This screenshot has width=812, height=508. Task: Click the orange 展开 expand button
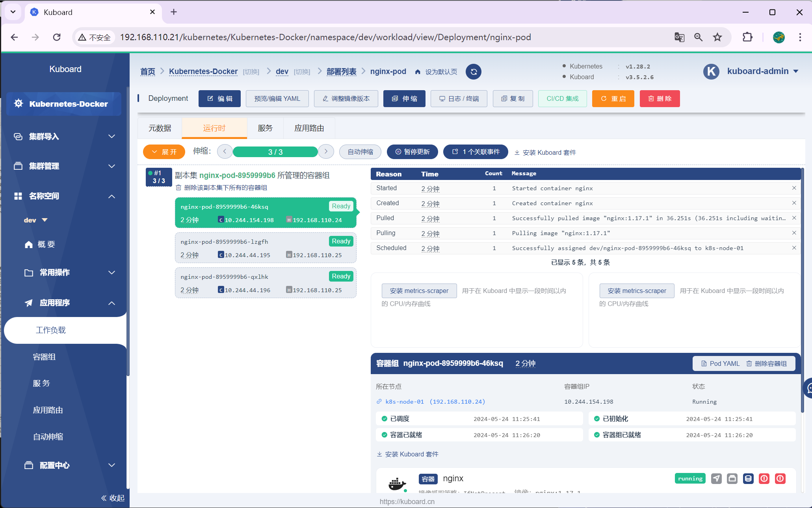tap(164, 152)
